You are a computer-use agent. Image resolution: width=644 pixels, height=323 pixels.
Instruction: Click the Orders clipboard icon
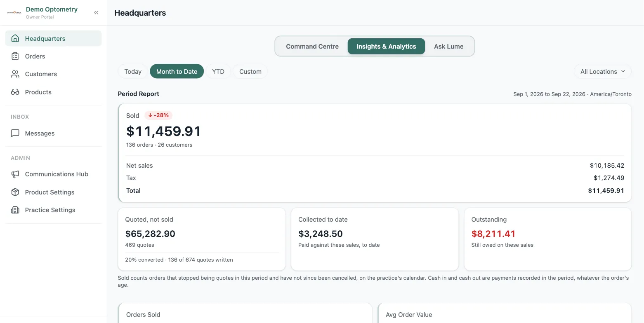pyautogui.click(x=15, y=56)
